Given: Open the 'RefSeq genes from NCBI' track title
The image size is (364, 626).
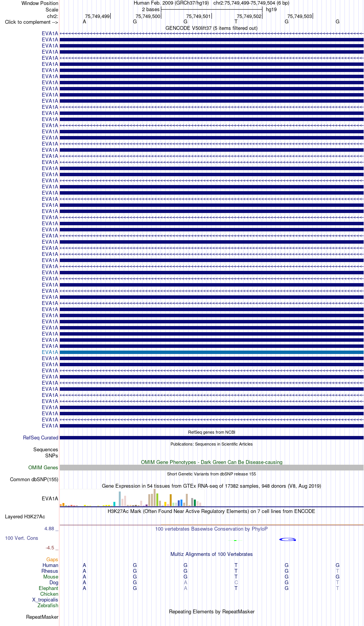Looking at the screenshot, I should pos(212,432).
